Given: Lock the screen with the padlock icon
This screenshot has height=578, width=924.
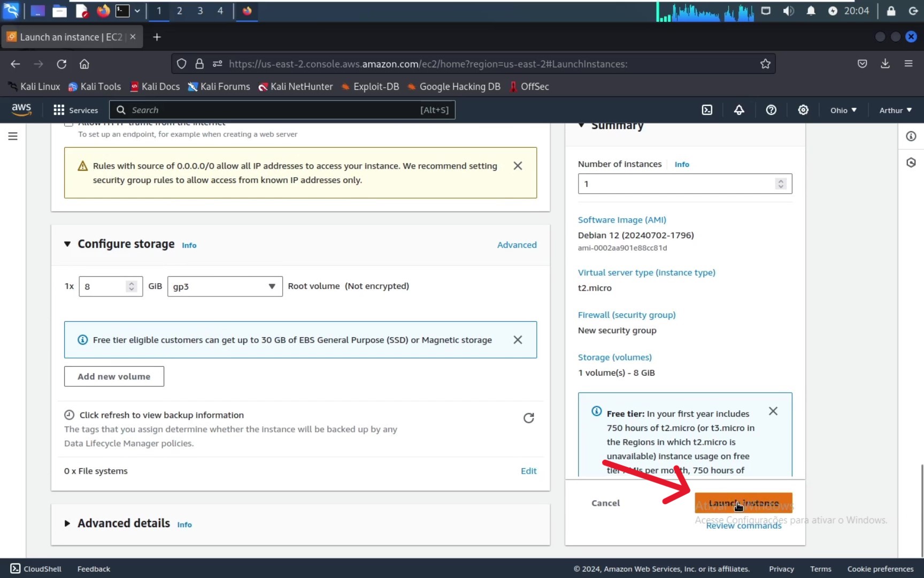Looking at the screenshot, I should coord(891,11).
